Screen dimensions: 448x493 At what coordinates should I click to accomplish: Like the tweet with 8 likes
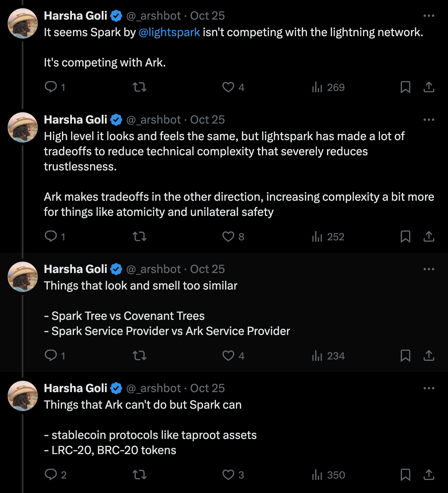point(228,237)
